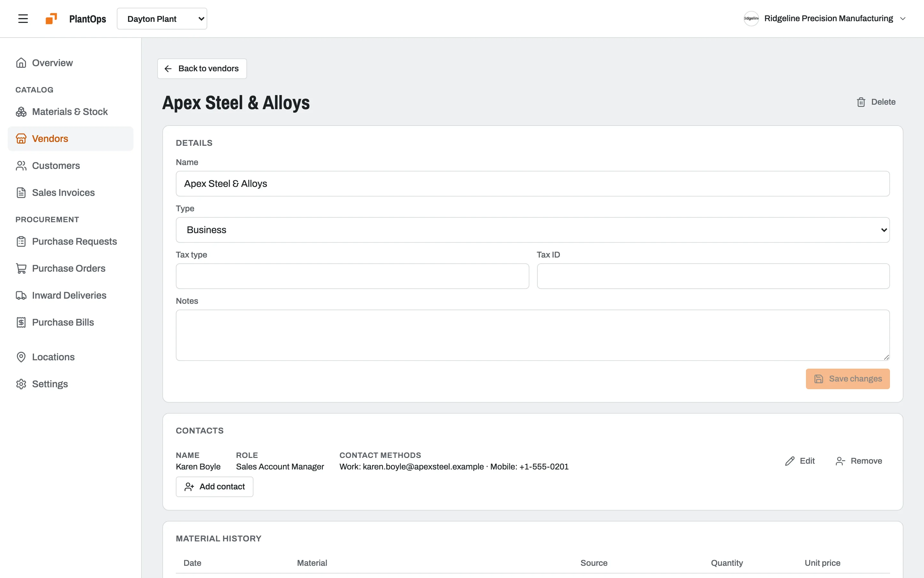Open Inward Deliveries in sidebar

[71, 295]
